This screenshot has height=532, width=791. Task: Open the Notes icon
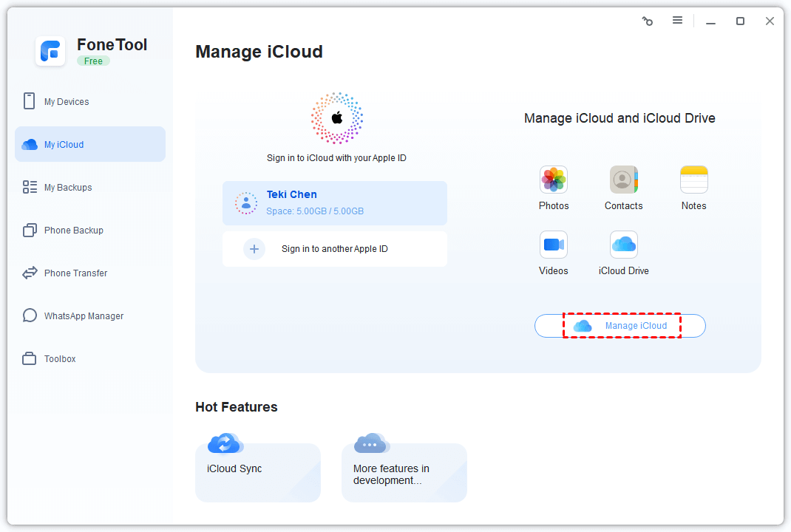point(693,180)
